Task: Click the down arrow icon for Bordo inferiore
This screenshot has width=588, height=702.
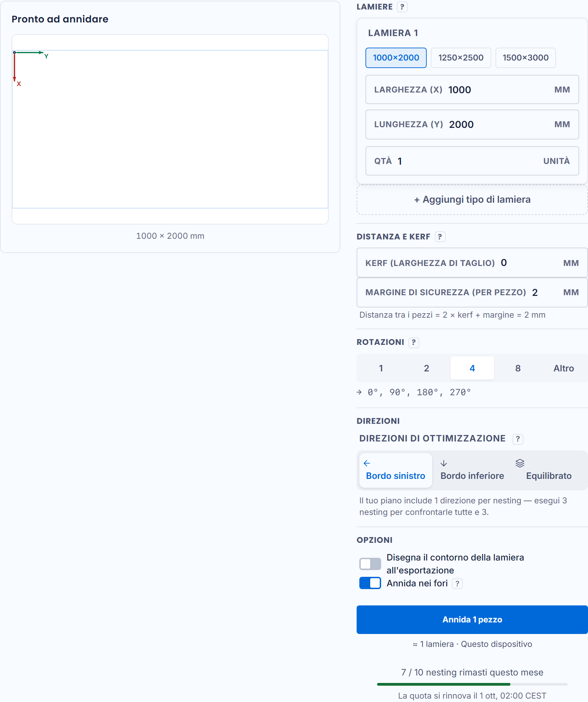Action: pos(444,463)
